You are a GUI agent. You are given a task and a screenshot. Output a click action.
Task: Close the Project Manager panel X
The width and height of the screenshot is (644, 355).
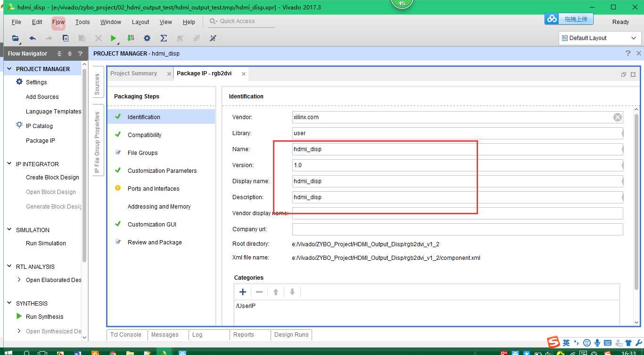coord(638,53)
